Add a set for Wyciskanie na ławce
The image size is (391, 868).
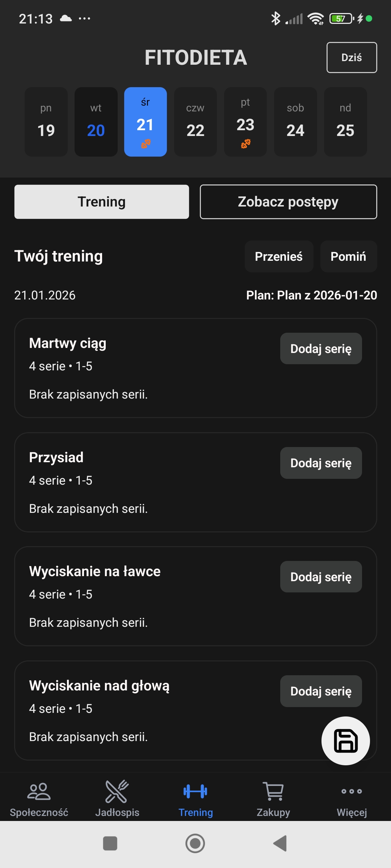[321, 577]
